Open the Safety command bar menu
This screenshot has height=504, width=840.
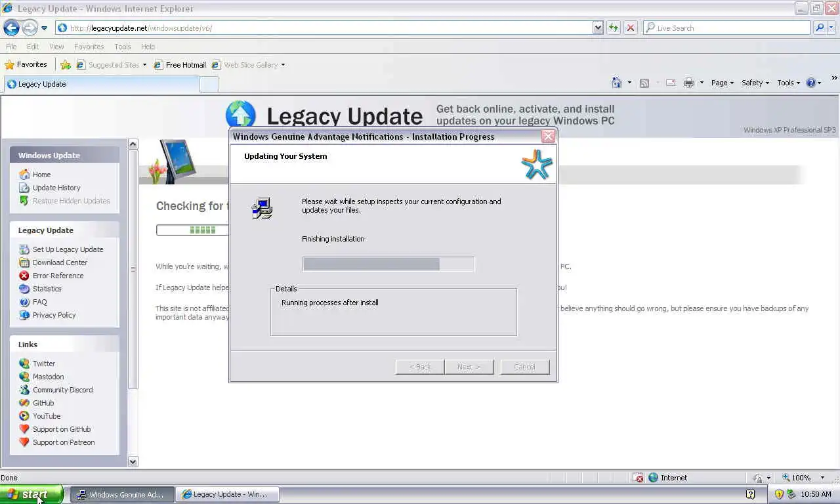(755, 83)
